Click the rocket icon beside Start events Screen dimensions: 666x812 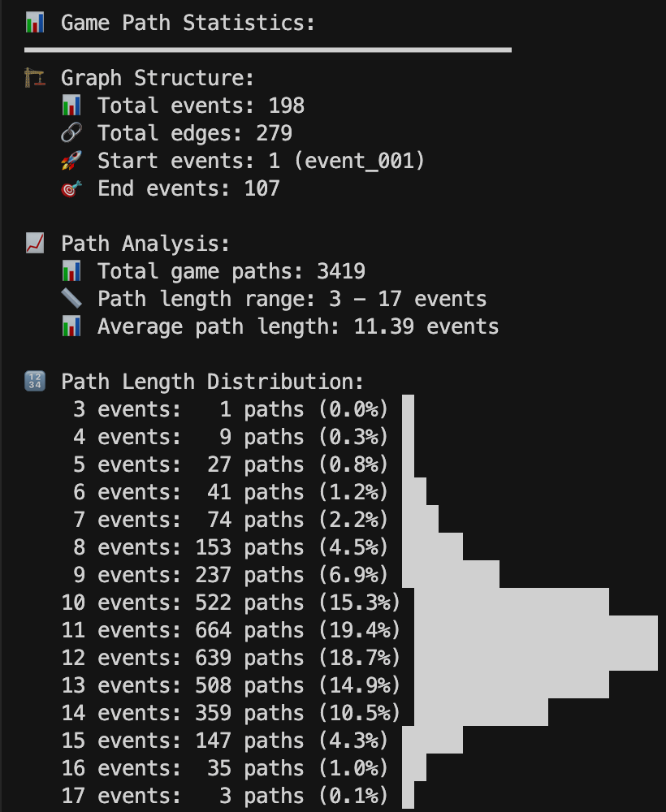point(71,161)
